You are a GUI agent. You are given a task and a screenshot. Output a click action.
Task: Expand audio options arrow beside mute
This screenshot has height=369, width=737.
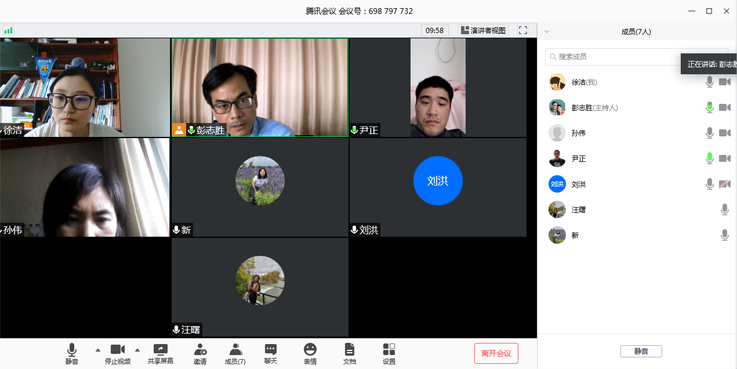98,350
